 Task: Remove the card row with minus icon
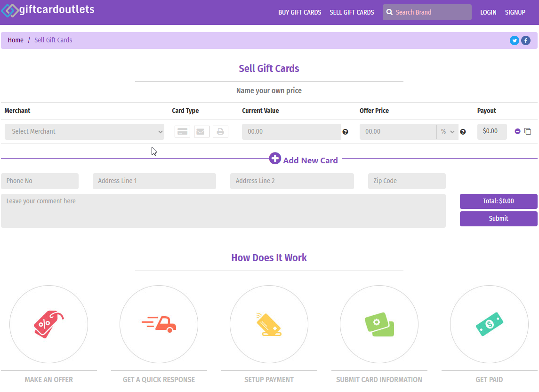pos(517,131)
